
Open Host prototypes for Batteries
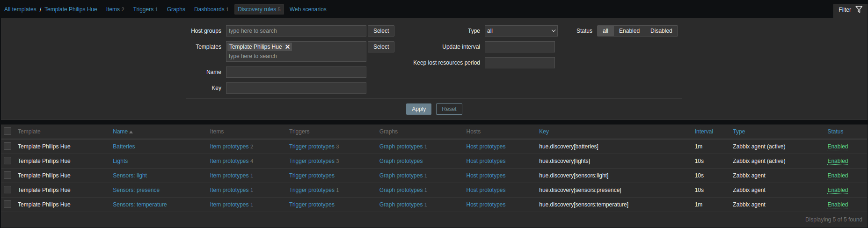486,147
